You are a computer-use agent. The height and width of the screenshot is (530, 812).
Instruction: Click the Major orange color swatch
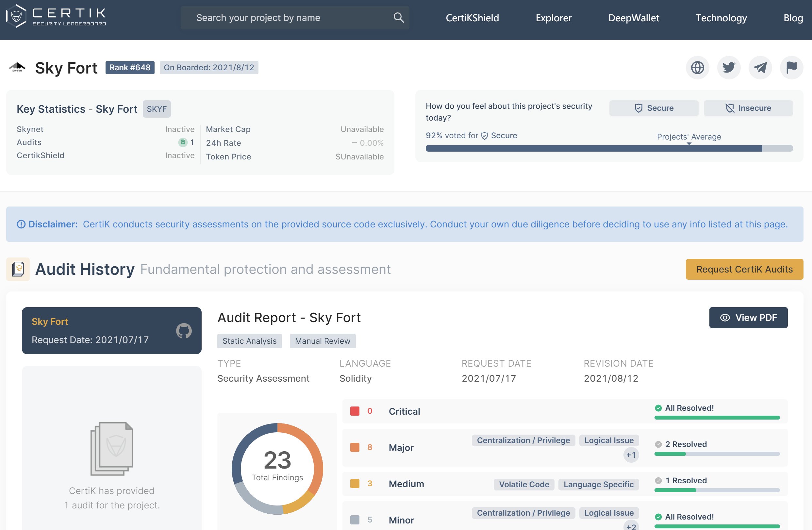pyautogui.click(x=355, y=447)
